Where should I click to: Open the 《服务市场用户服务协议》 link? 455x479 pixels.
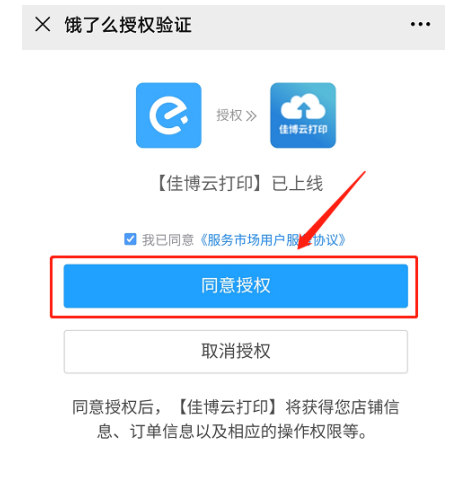pos(273,240)
